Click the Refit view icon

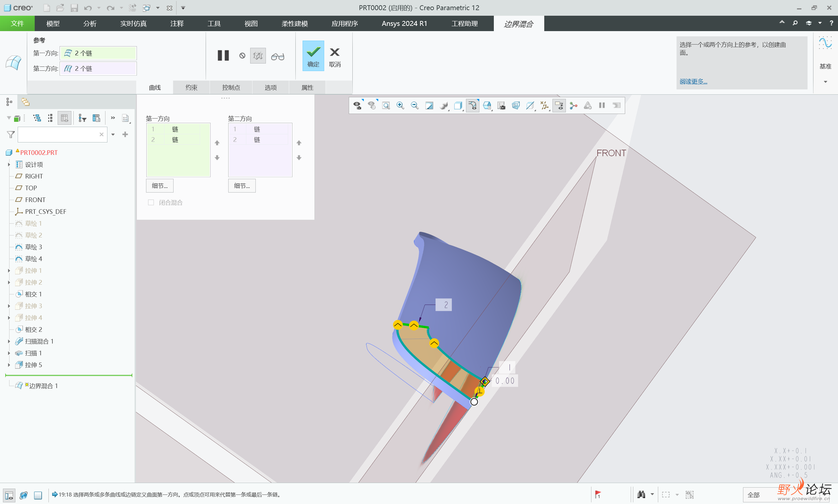coord(386,106)
